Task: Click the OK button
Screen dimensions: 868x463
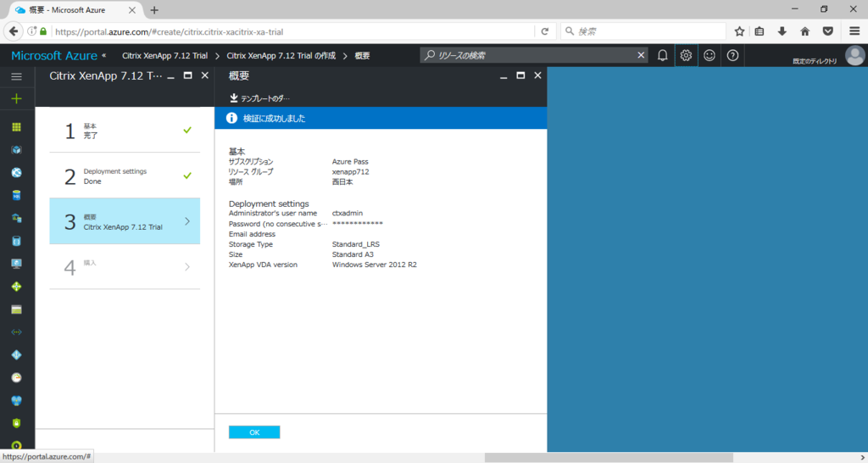Action: coord(254,432)
